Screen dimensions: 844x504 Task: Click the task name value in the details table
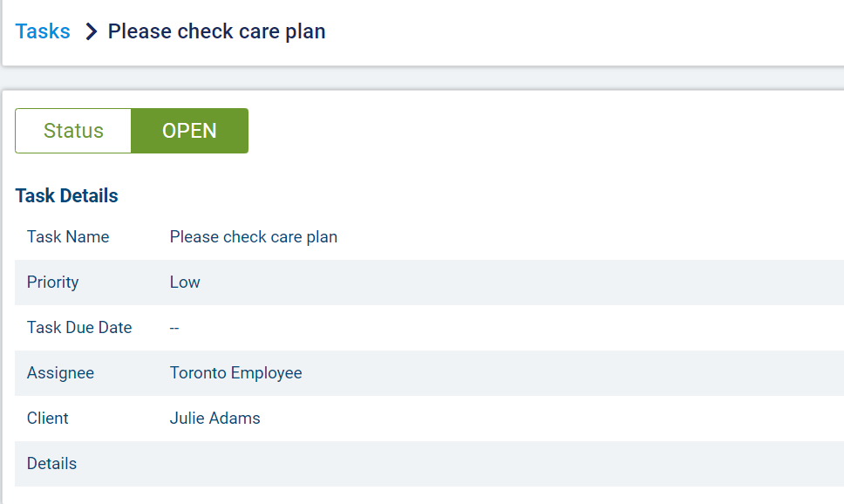coord(253,237)
